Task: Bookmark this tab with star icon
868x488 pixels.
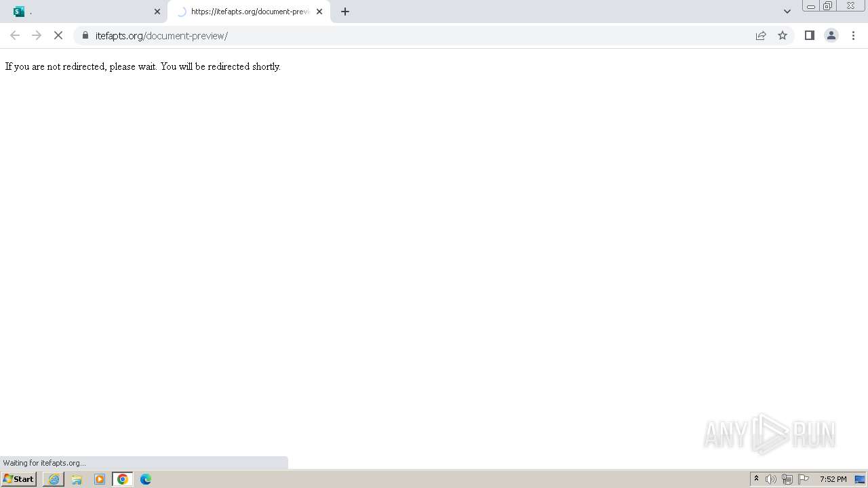Action: [x=783, y=35]
